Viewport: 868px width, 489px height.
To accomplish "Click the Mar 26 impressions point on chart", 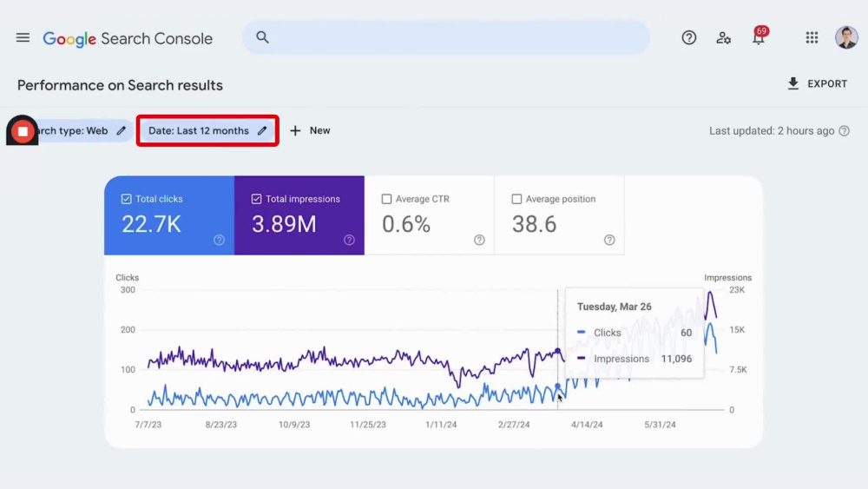I will point(557,351).
